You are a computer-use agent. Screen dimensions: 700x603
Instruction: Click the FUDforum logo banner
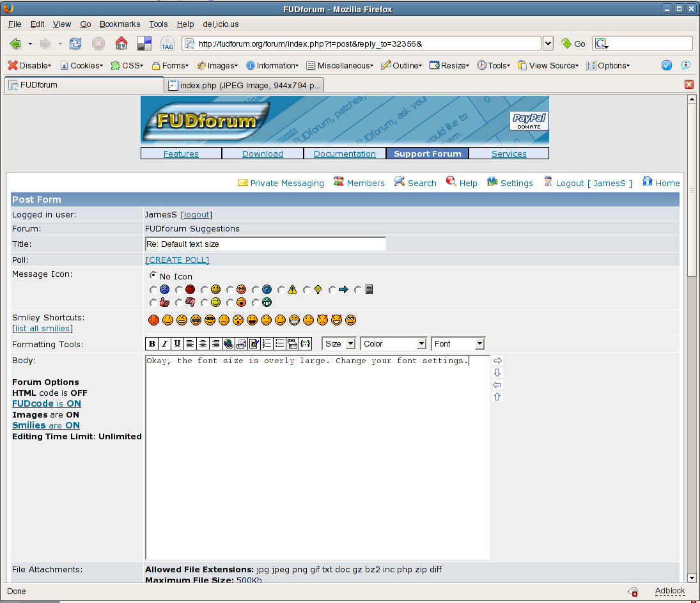[206, 120]
